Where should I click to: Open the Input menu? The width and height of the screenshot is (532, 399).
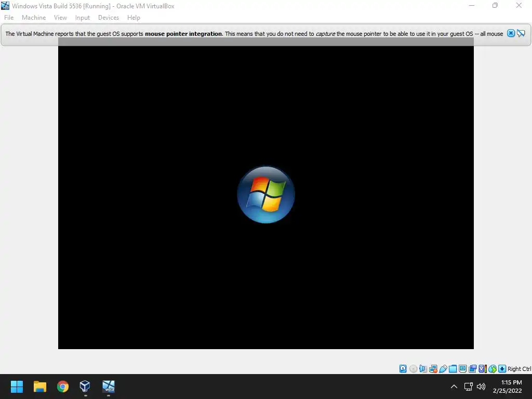[x=83, y=18]
